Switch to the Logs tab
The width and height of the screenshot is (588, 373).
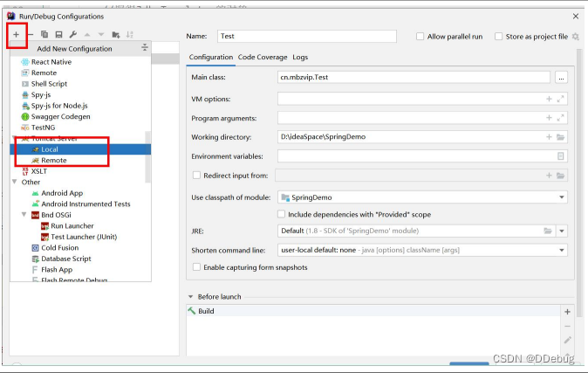point(300,57)
